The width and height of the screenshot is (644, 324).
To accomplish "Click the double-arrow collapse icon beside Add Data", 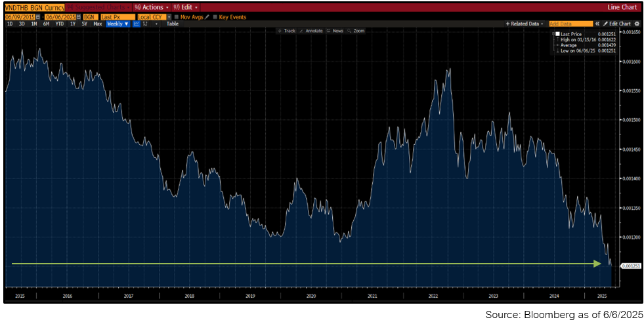I will click(x=597, y=24).
